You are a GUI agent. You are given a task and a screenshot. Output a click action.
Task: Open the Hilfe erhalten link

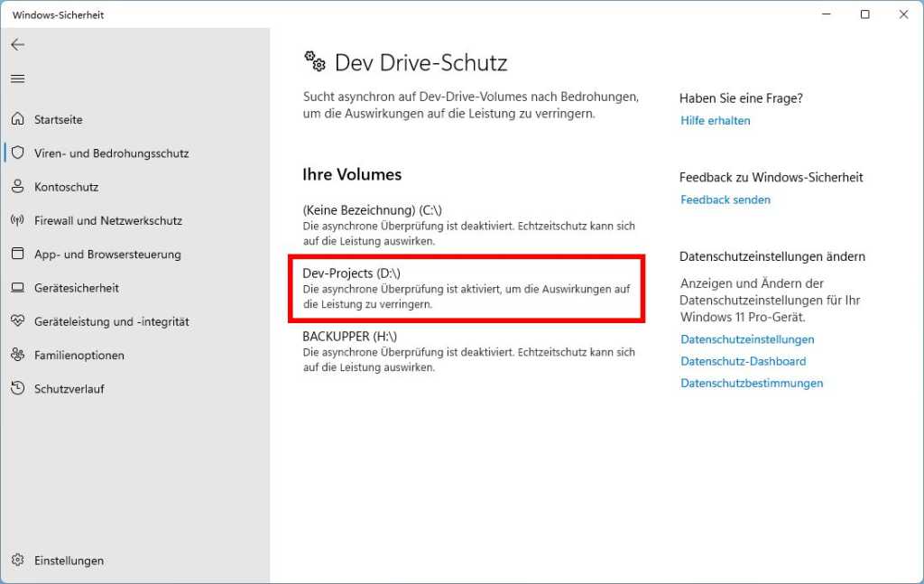[x=715, y=120]
